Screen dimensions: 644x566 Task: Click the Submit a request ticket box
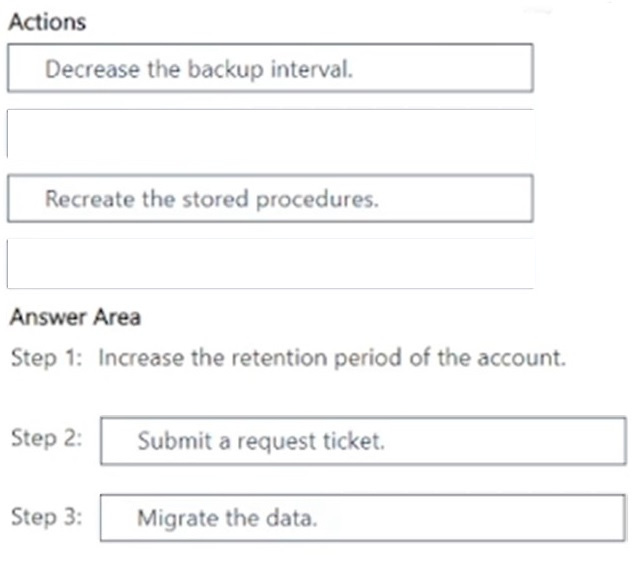point(363,441)
